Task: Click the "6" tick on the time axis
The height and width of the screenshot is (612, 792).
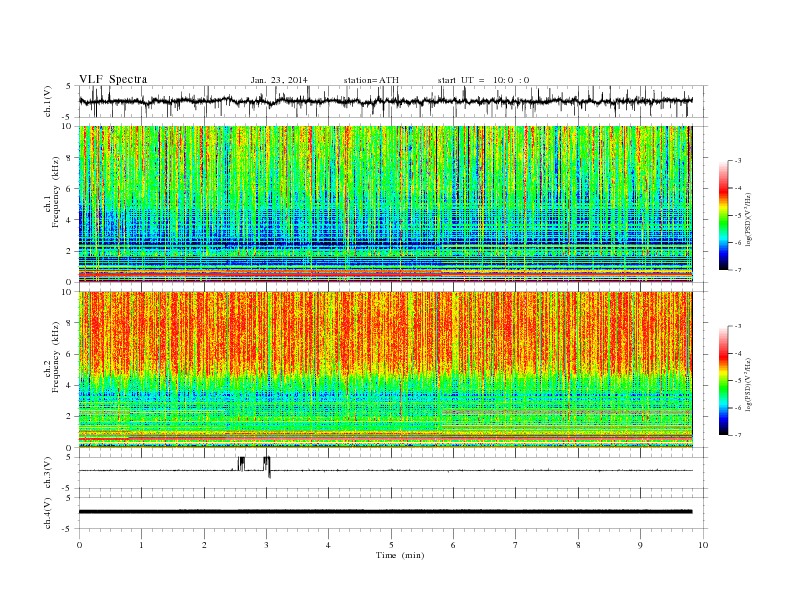Action: click(453, 545)
